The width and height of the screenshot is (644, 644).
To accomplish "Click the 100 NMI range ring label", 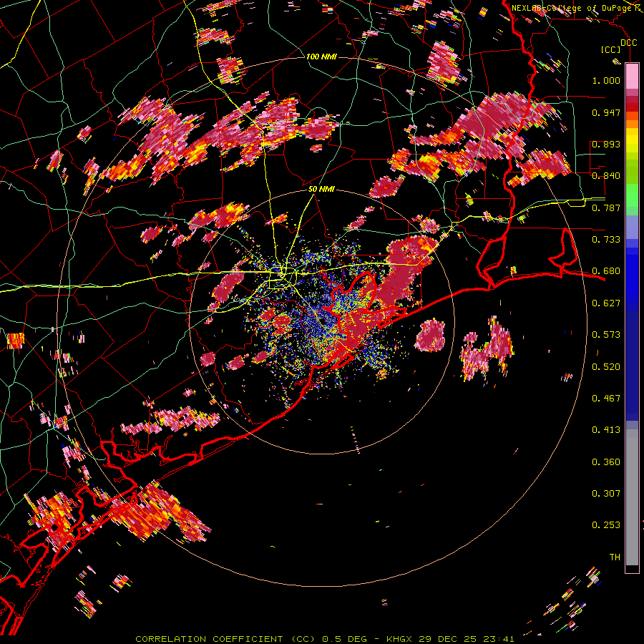I will (x=321, y=57).
